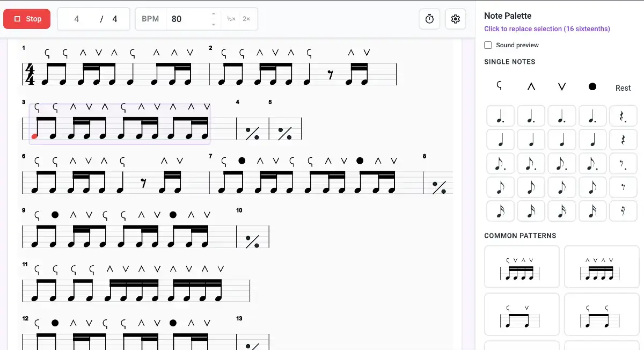Pick eighth note in ∨ column

pos(562,187)
